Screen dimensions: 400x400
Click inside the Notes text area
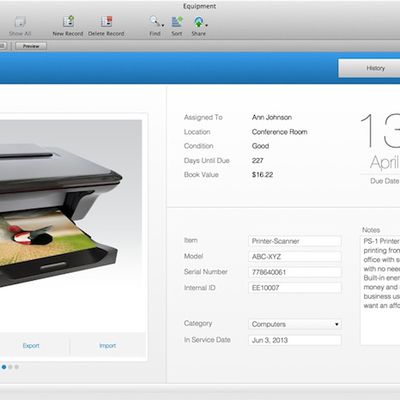tap(380, 290)
